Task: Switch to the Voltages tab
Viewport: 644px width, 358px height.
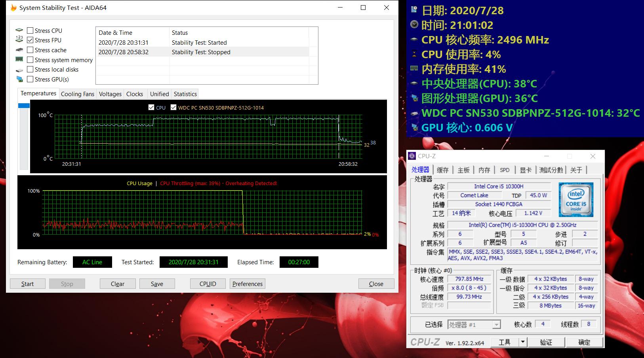Action: pos(110,94)
